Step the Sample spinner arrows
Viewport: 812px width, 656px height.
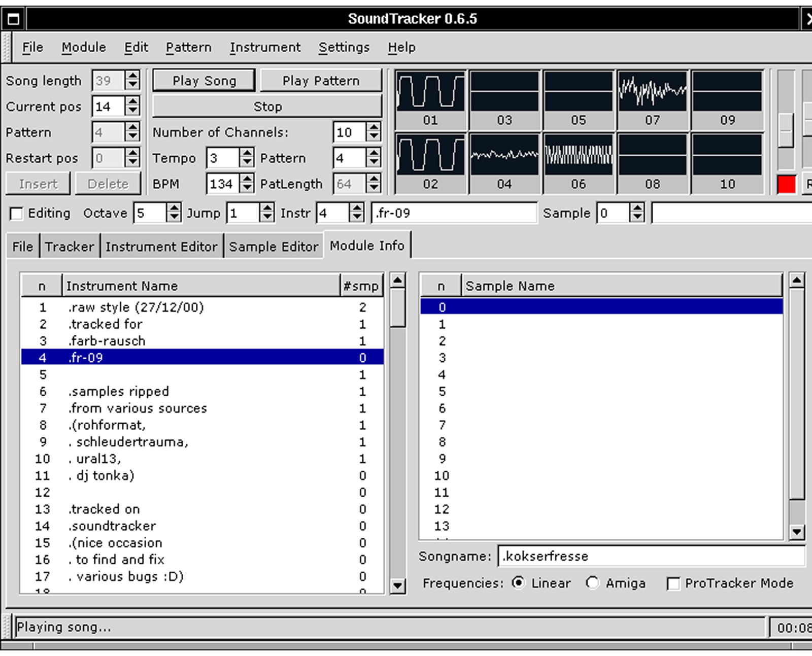coord(637,213)
